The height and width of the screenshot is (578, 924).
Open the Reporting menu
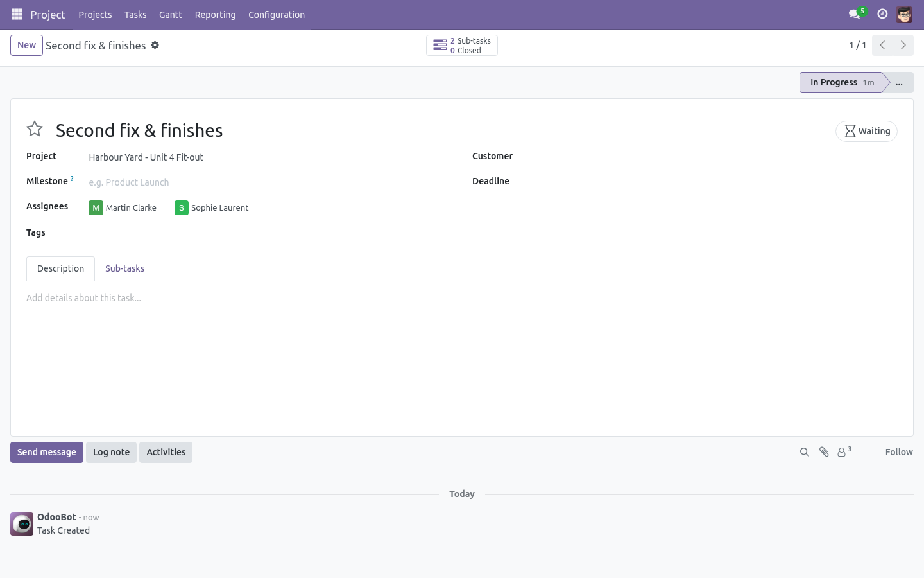[215, 15]
